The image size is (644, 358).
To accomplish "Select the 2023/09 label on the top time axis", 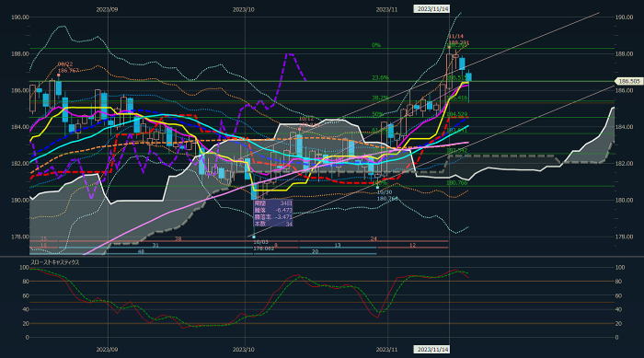I will [107, 9].
